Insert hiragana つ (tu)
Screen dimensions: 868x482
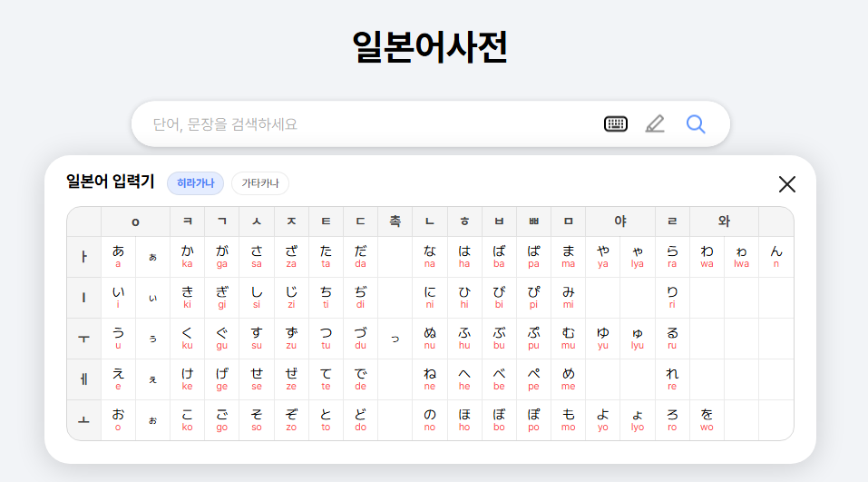click(x=326, y=339)
